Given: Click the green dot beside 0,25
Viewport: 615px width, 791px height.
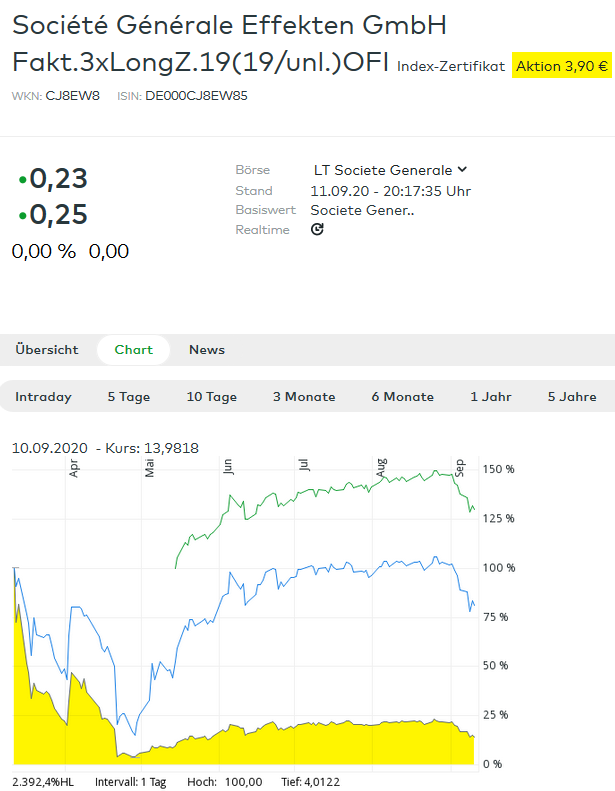Looking at the screenshot, I should (x=22, y=216).
